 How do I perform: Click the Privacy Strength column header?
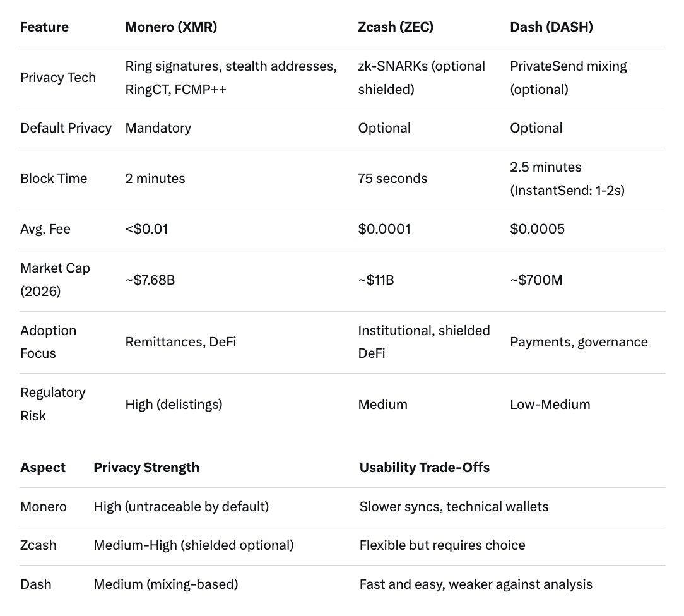coord(146,468)
